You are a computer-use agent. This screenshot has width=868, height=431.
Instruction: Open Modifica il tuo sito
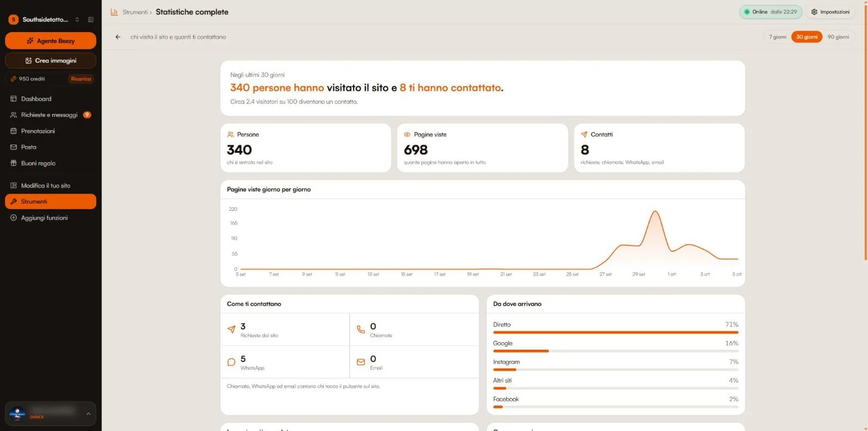pyautogui.click(x=50, y=185)
